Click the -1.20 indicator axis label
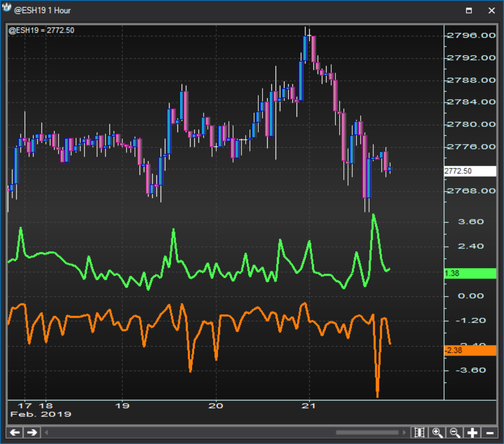 (x=471, y=321)
